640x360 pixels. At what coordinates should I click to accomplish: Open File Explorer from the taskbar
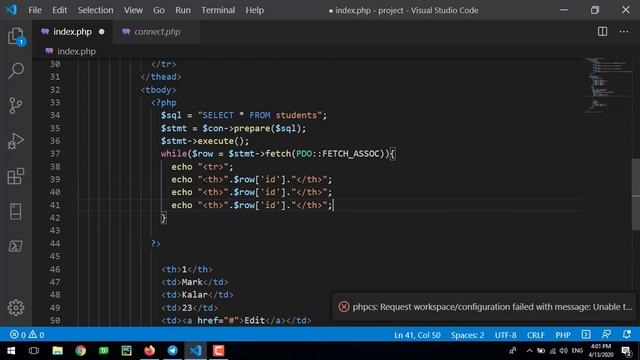[57, 351]
